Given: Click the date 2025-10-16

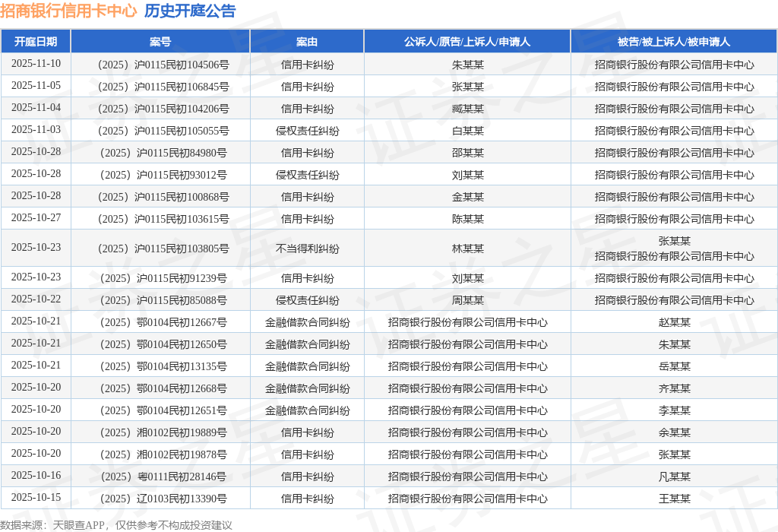Looking at the screenshot, I should [x=36, y=476].
